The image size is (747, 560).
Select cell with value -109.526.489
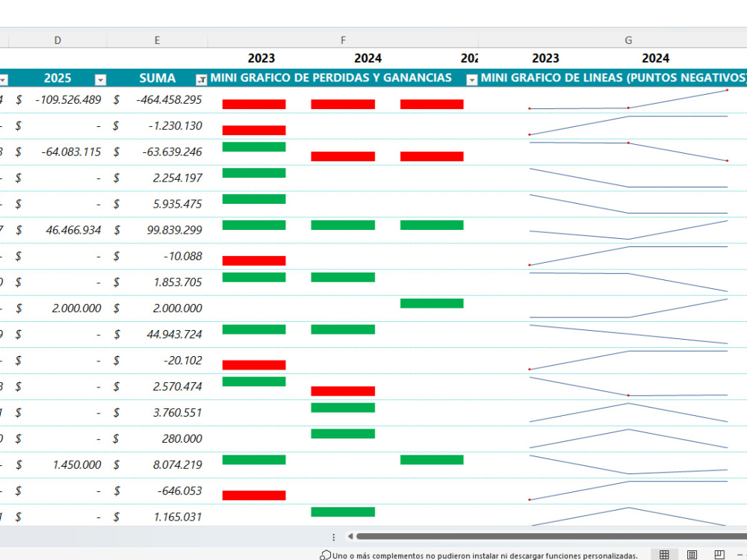[x=58, y=100]
